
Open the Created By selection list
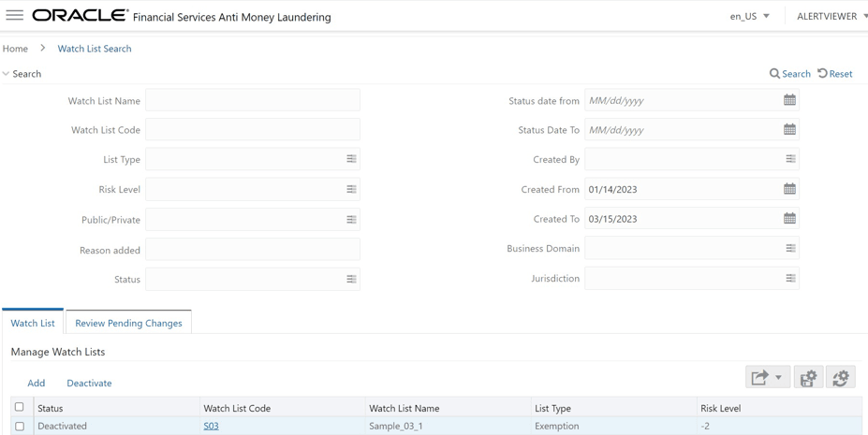pos(790,159)
